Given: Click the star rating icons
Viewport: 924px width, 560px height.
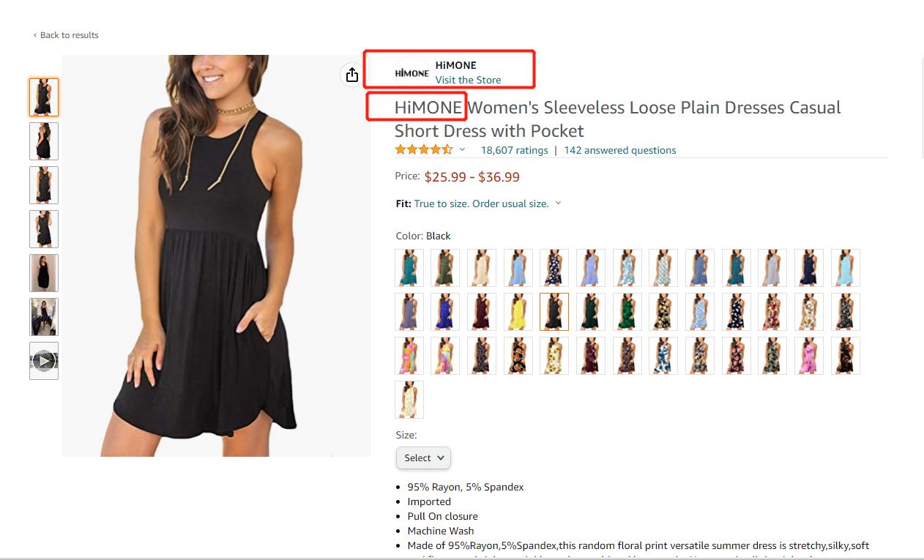Looking at the screenshot, I should click(x=424, y=150).
